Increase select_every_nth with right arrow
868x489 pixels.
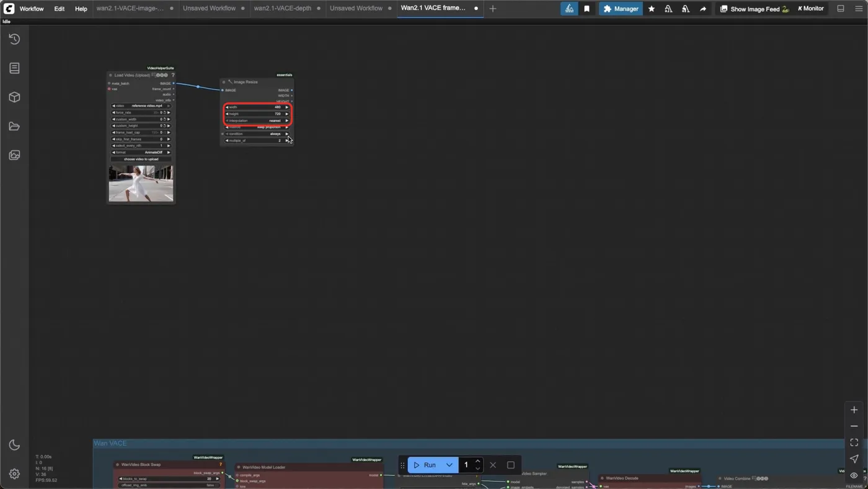tap(169, 146)
